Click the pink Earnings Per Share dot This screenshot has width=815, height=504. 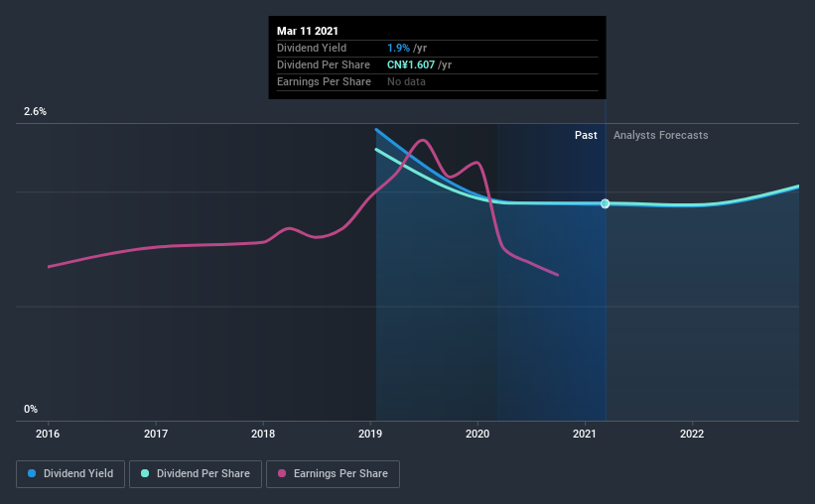282,473
